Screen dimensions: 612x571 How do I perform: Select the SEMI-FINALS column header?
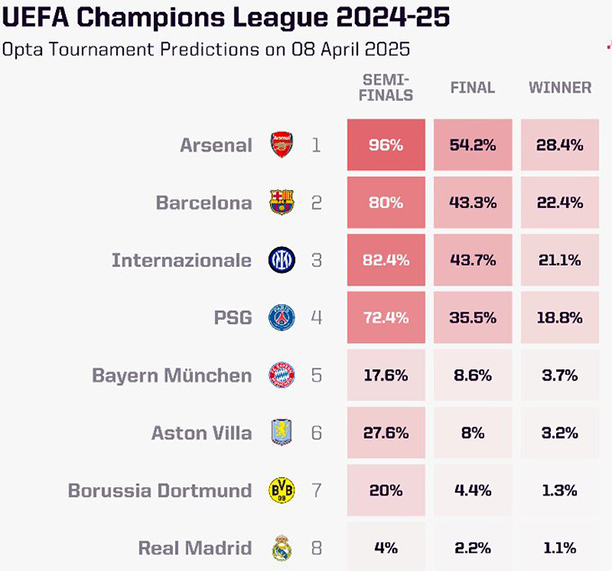coord(386,87)
